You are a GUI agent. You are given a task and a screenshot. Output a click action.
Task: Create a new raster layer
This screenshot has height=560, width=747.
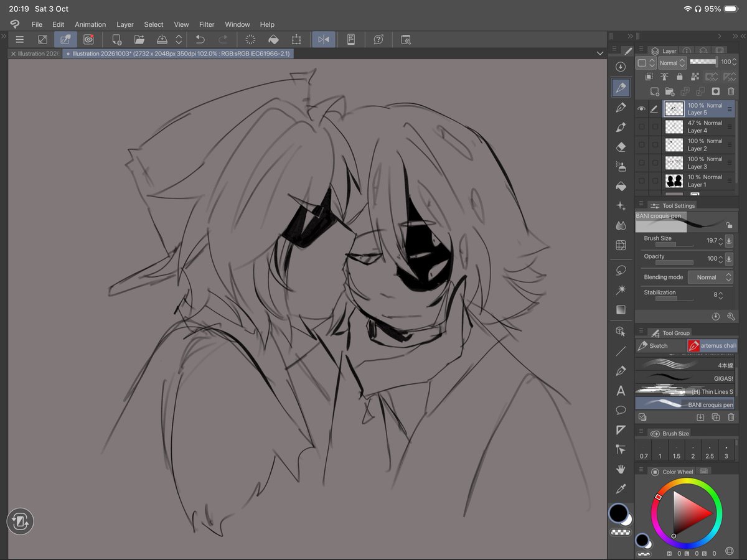[654, 91]
